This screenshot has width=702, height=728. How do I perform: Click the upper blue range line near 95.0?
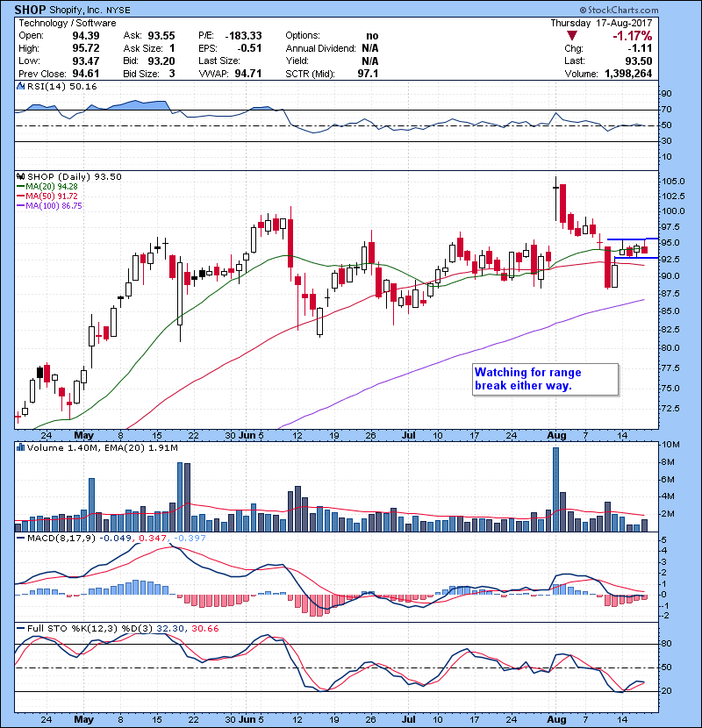[x=633, y=239]
